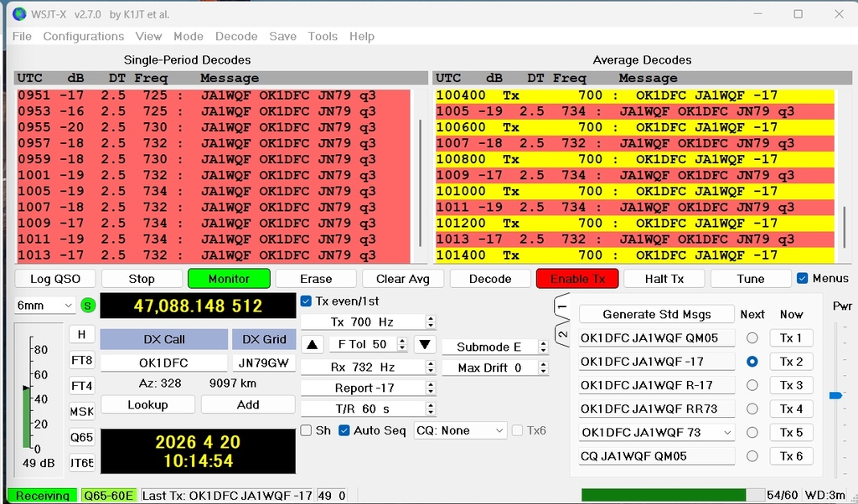The width and height of the screenshot is (858, 504).
Task: Open the Configurations menu
Action: (84, 36)
